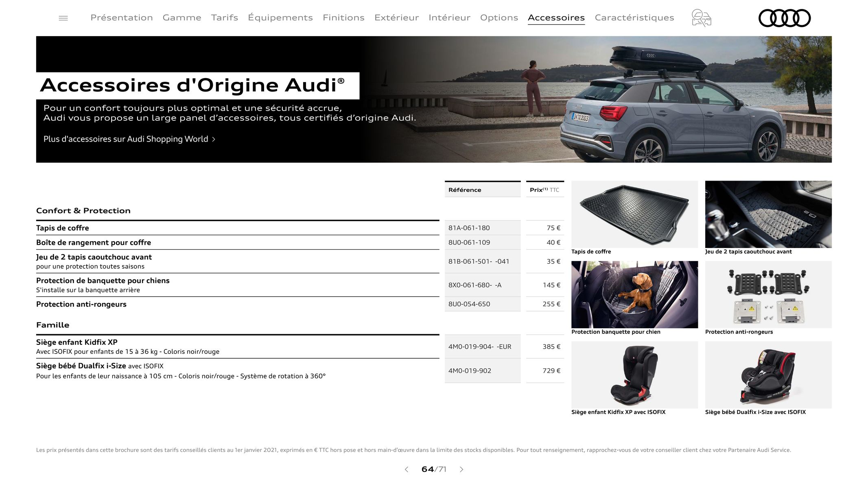Select the Intérieur tab
Screen dimensions: 868x488
click(x=449, y=17)
